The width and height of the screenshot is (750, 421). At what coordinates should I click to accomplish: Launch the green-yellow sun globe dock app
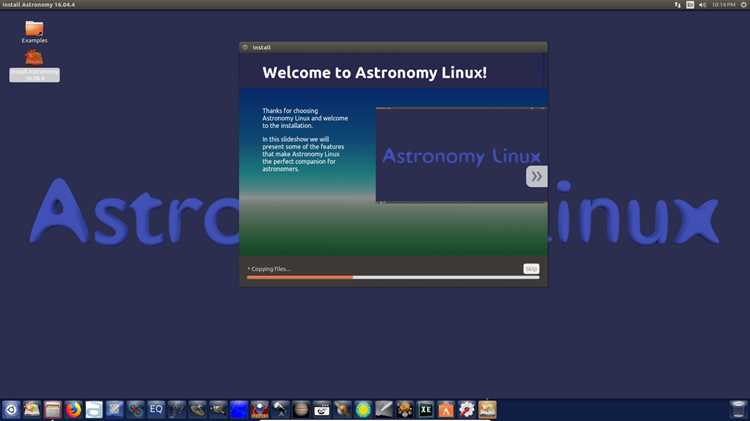pos(363,410)
